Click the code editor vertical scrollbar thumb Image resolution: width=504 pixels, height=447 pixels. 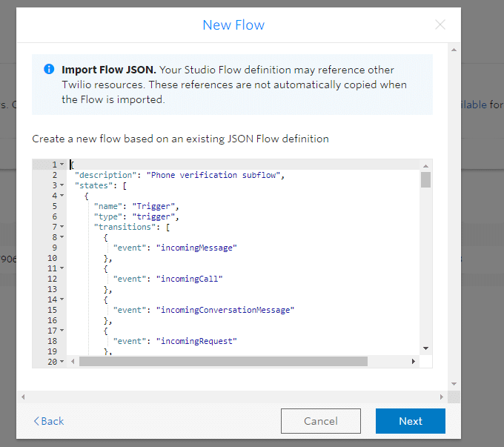425,179
